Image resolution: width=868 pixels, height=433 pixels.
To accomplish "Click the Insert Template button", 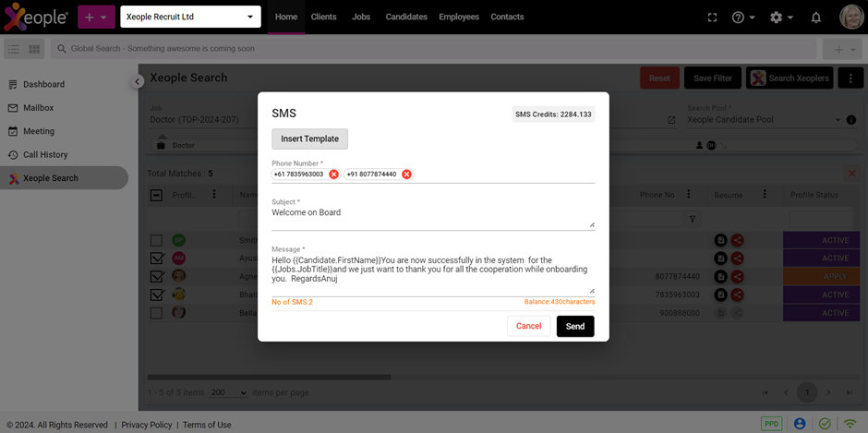I will coord(309,138).
